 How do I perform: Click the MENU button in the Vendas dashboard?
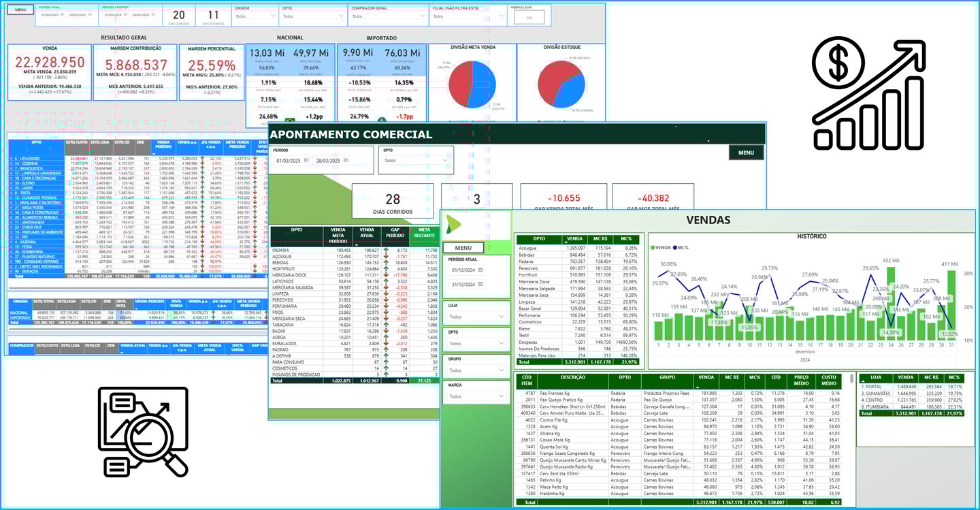tap(463, 248)
